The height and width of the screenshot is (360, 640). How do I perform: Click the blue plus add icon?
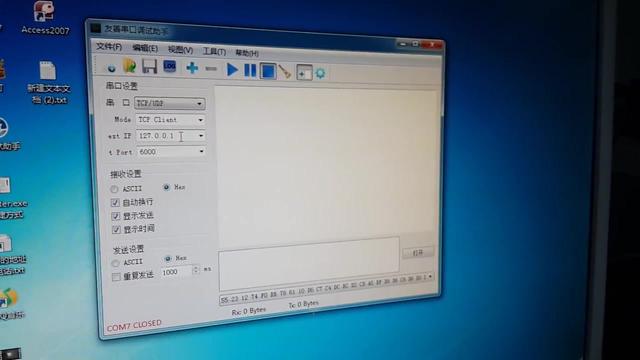(x=192, y=68)
